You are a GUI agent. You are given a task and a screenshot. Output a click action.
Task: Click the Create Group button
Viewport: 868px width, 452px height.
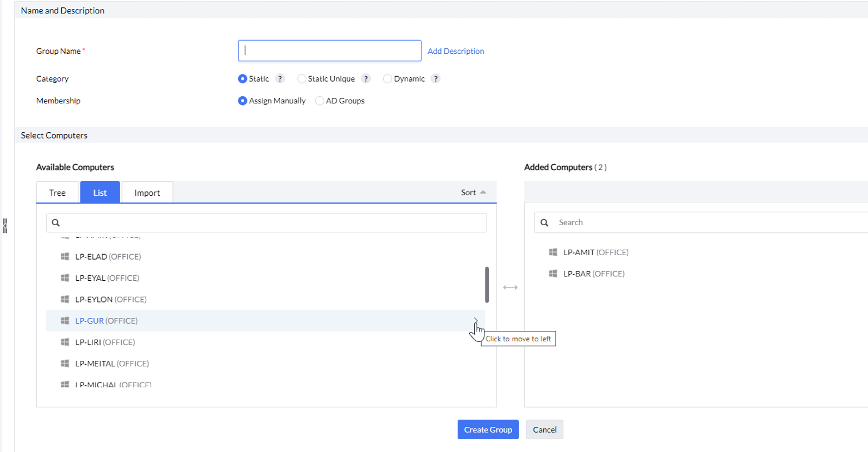pos(488,430)
